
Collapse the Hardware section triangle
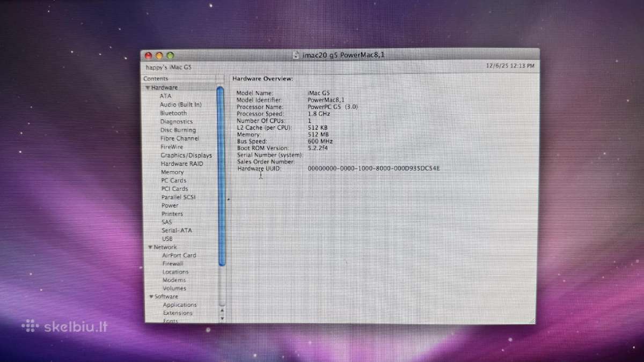point(147,88)
